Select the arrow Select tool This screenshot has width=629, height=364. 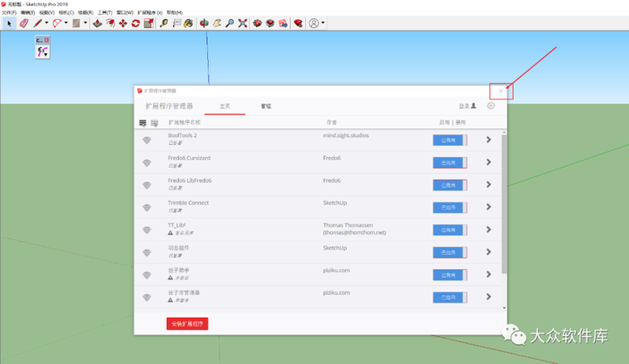point(10,24)
